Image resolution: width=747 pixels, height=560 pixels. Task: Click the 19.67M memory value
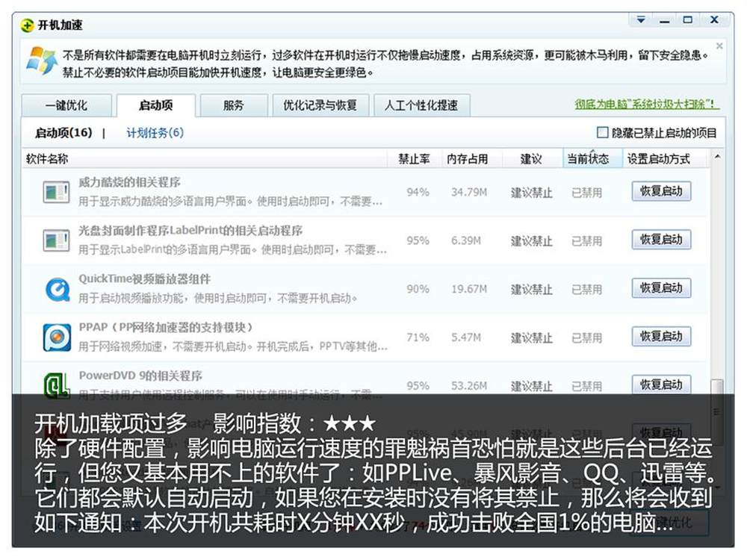pos(469,289)
